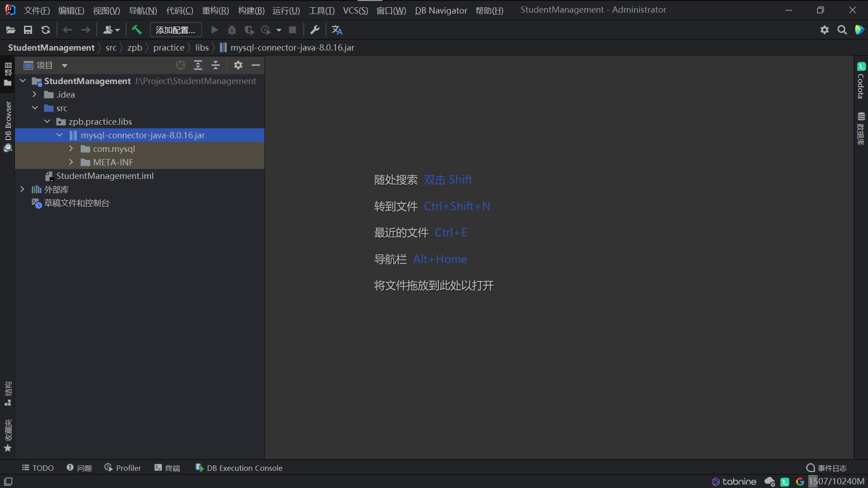Screen dimensions: 868x488
Task: Click the Search Everywhere magnifier icon
Action: click(x=842, y=30)
